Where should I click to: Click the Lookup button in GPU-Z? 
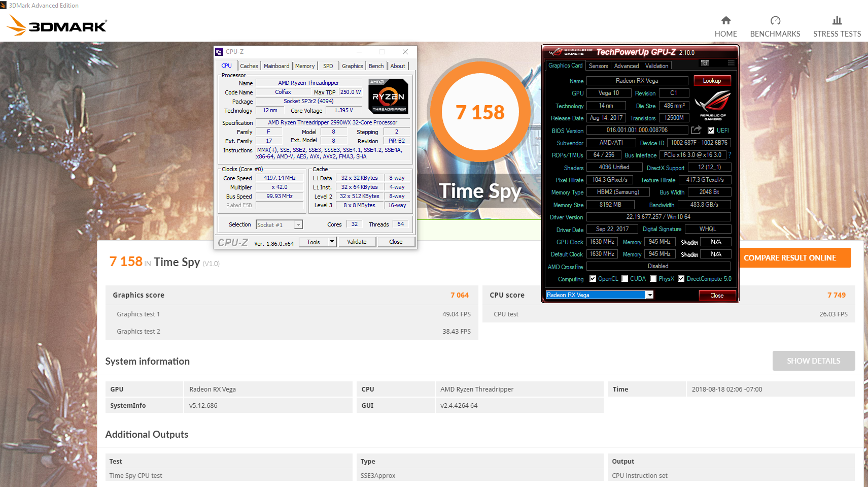(x=712, y=81)
